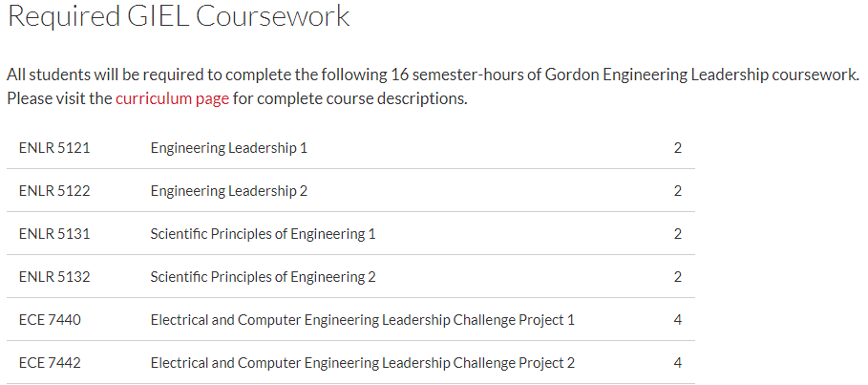Click the Required GIEL Coursework heading
The height and width of the screenshot is (385, 868).
(179, 15)
